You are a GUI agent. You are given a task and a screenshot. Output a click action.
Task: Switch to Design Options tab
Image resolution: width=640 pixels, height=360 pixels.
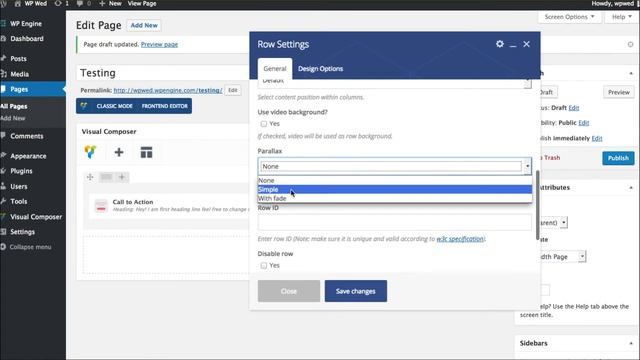point(320,69)
